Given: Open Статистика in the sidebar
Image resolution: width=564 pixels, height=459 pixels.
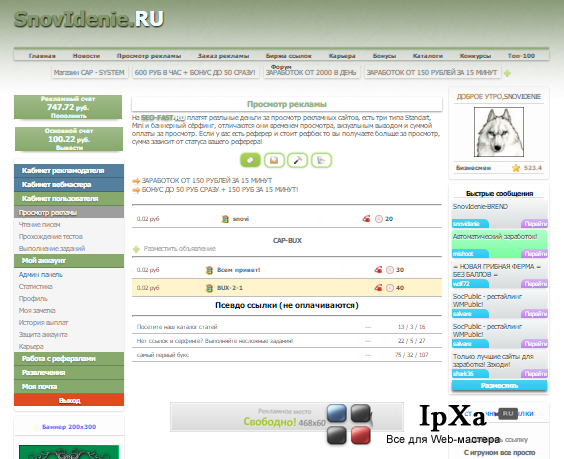Looking at the screenshot, I should point(36,287).
